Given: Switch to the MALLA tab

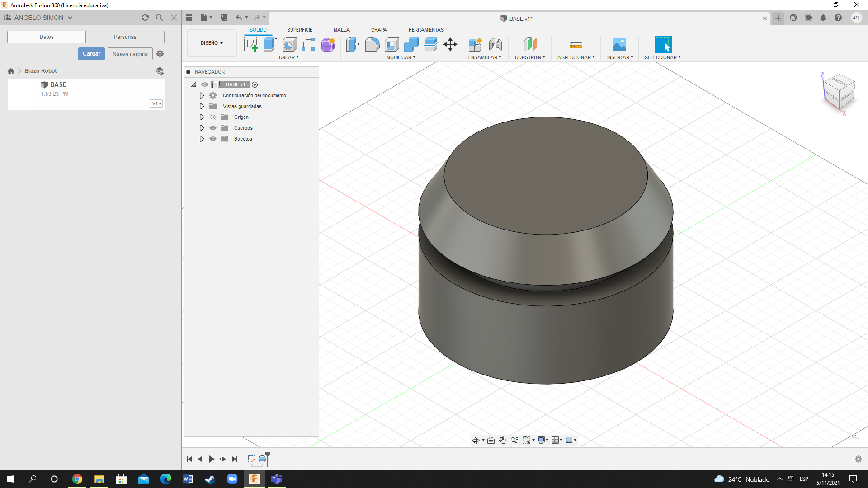Looking at the screenshot, I should [x=341, y=30].
